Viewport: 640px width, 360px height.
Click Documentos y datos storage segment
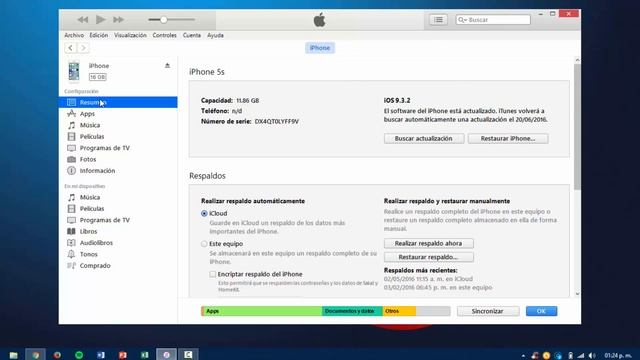(352, 311)
